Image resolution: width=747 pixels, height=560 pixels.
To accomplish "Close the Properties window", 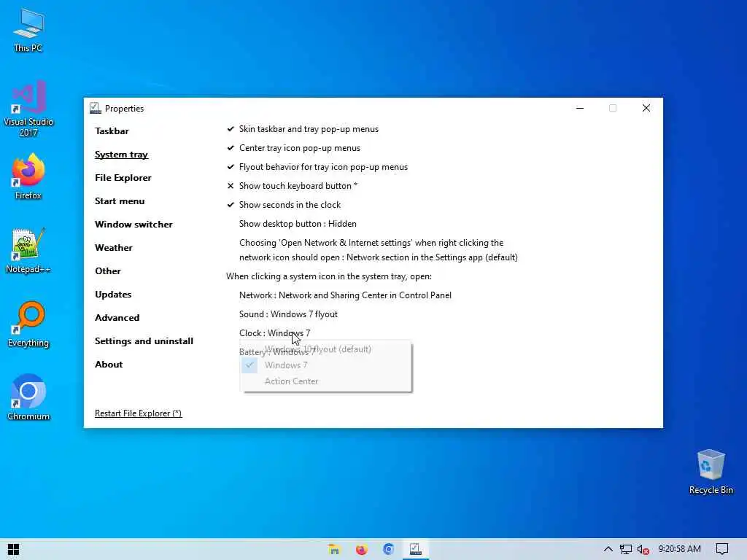I will (x=646, y=108).
